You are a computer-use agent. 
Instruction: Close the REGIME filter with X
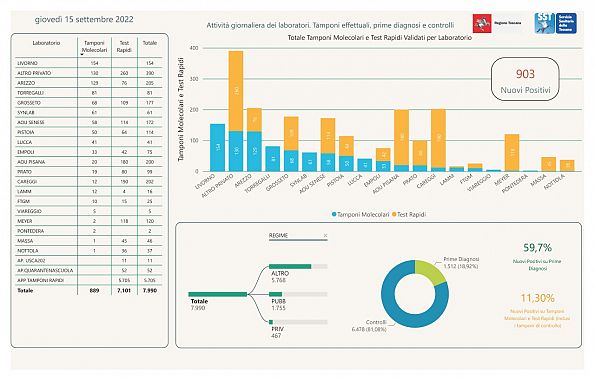[325, 236]
